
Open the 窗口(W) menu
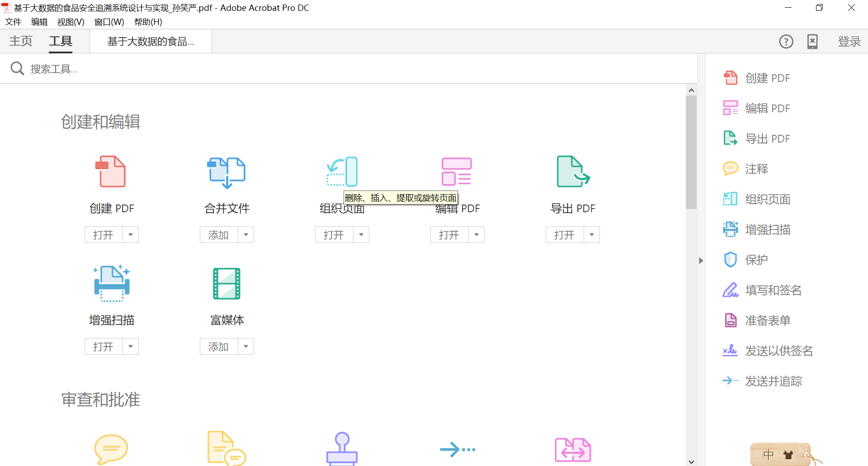[109, 22]
